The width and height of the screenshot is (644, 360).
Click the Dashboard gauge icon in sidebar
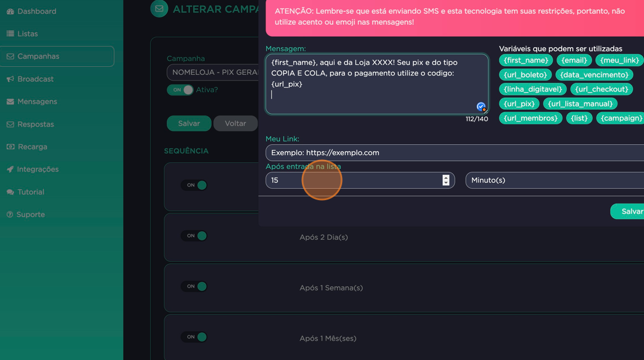tap(10, 12)
